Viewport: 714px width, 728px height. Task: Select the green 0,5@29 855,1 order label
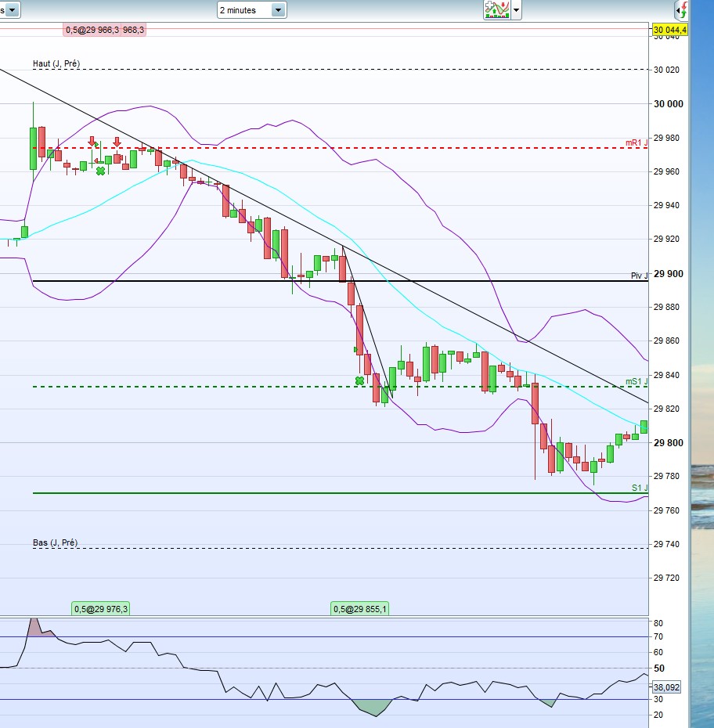[360, 609]
